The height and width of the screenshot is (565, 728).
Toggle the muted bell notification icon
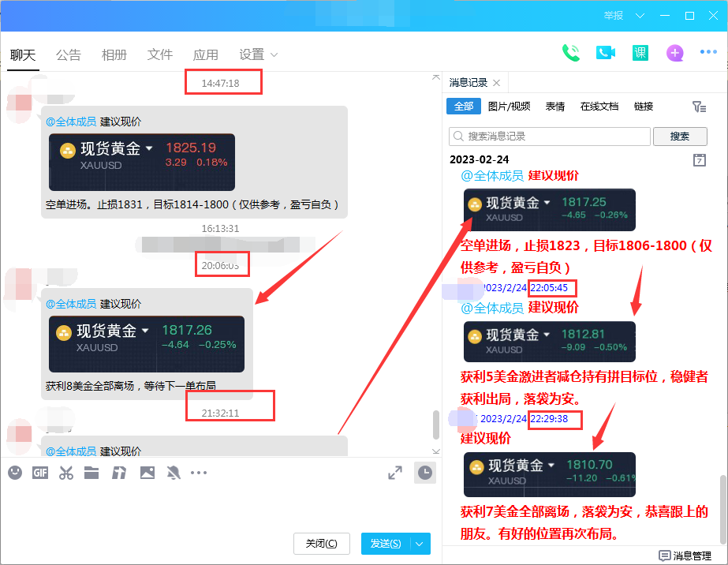174,473
